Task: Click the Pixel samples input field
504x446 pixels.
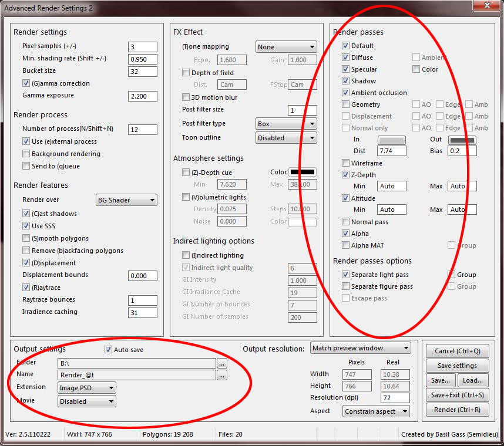Action: [142, 47]
